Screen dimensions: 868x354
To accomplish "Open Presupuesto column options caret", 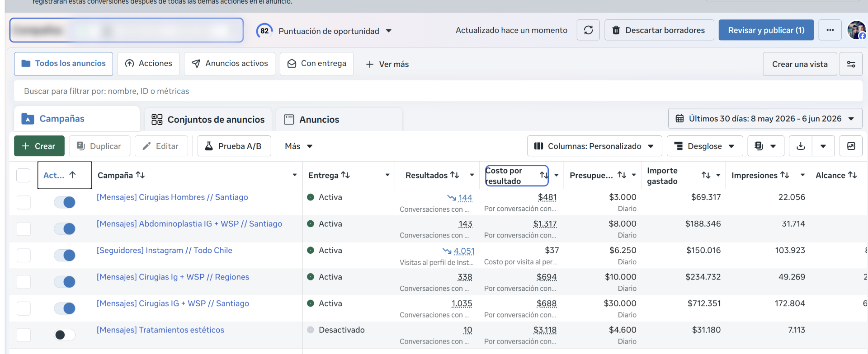I will pyautogui.click(x=634, y=175).
